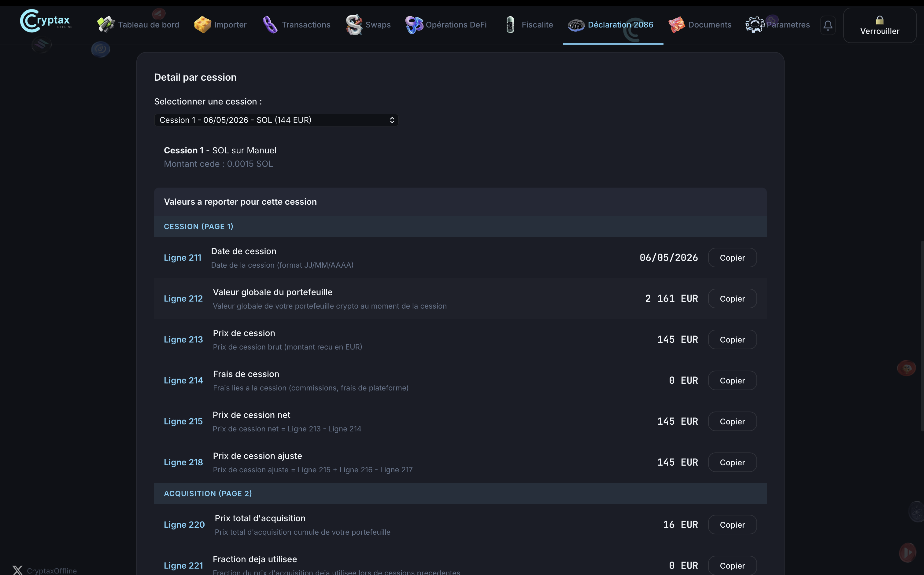This screenshot has width=924, height=575.
Task: Click the Swaps S-shaped icon
Action: [354, 25]
